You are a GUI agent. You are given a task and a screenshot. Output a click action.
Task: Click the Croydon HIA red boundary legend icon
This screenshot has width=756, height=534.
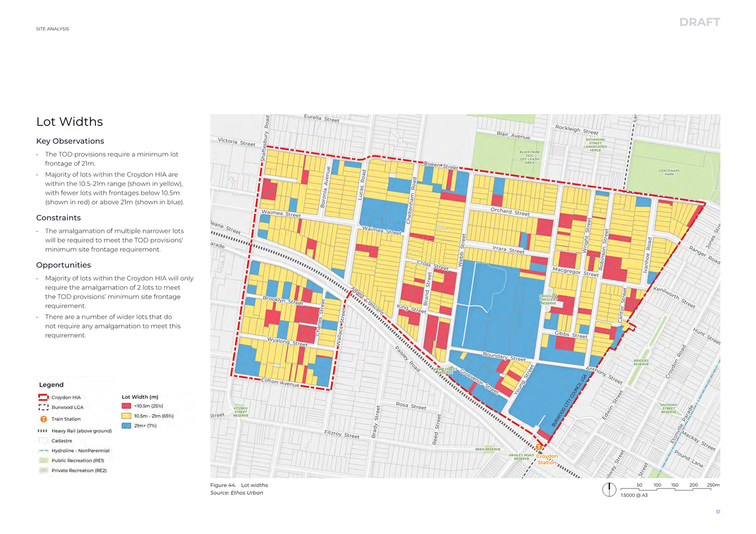(x=43, y=397)
